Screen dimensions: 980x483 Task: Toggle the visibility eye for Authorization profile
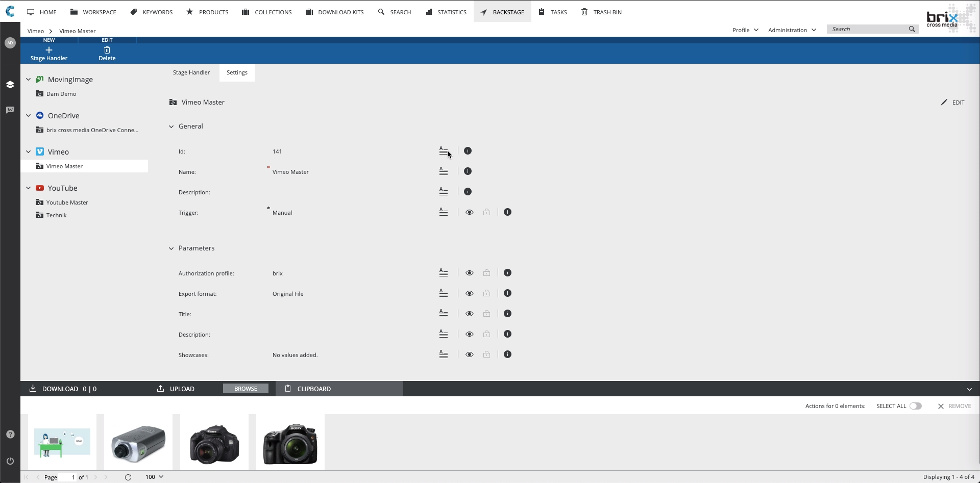tap(470, 273)
